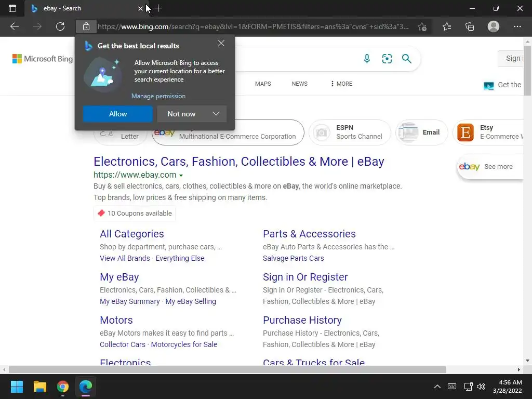
Task: Open the network tray icon
Action: pos(468,387)
